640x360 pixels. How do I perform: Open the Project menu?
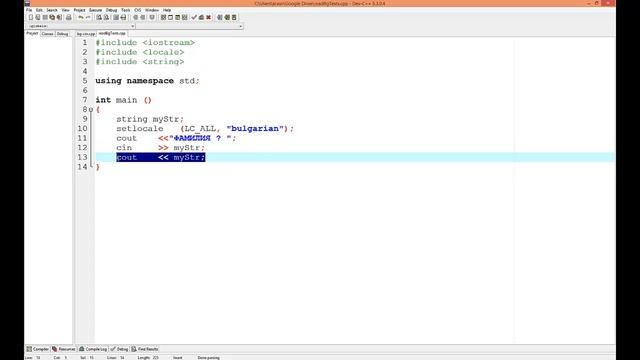click(x=79, y=10)
